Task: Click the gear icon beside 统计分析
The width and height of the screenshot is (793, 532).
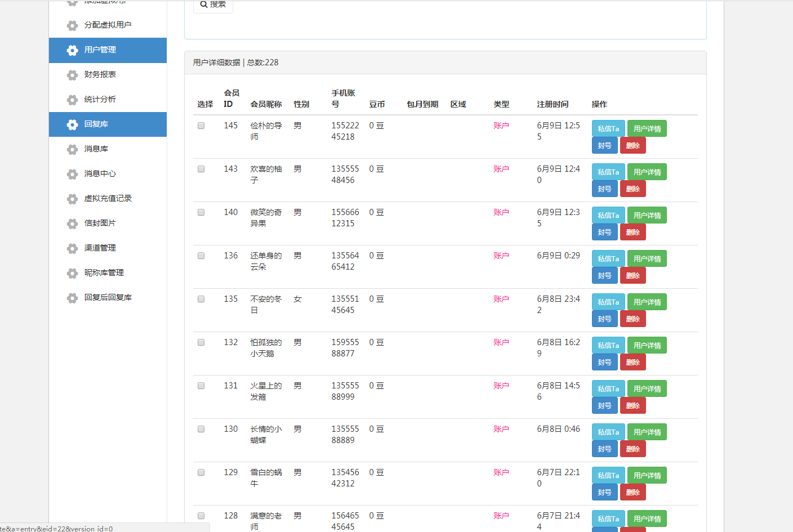Action: (72, 100)
